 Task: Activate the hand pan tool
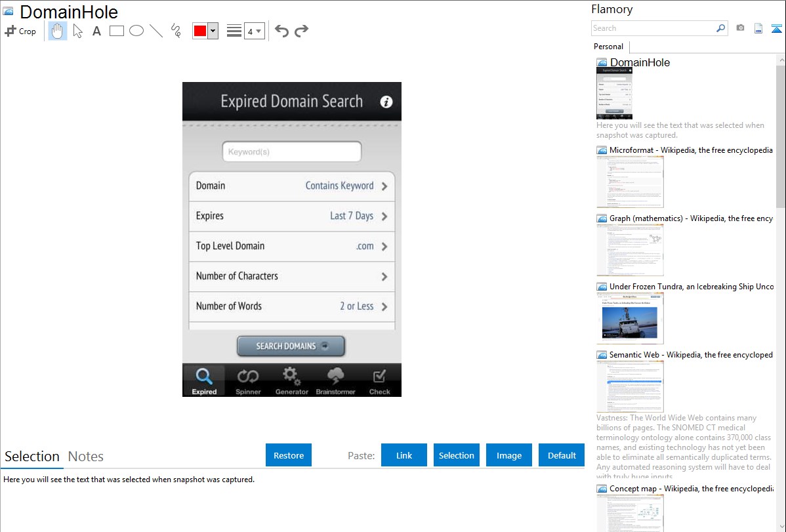point(57,31)
